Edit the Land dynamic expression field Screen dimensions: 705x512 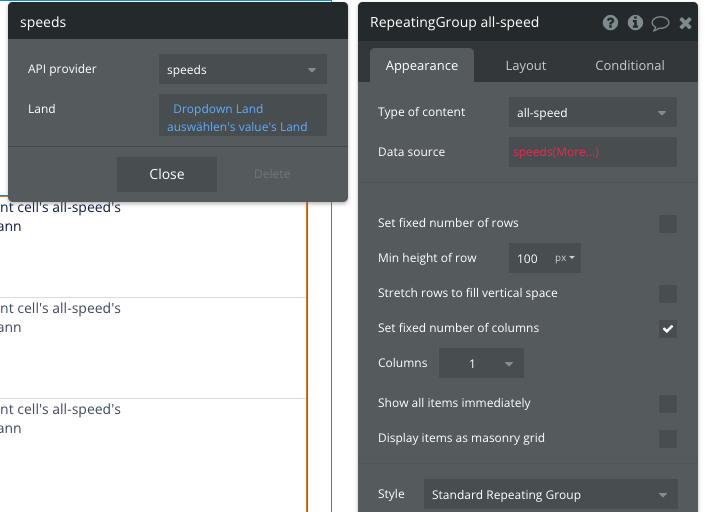[243, 116]
